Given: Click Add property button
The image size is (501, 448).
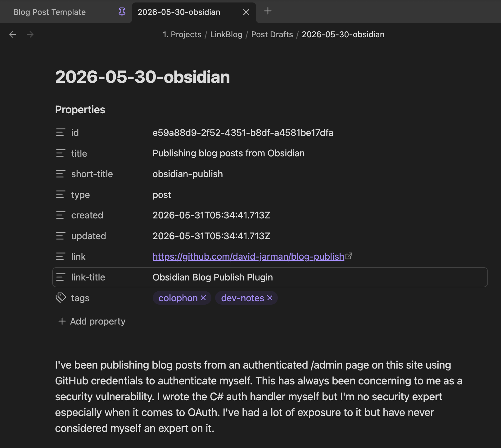Looking at the screenshot, I should 92,321.
